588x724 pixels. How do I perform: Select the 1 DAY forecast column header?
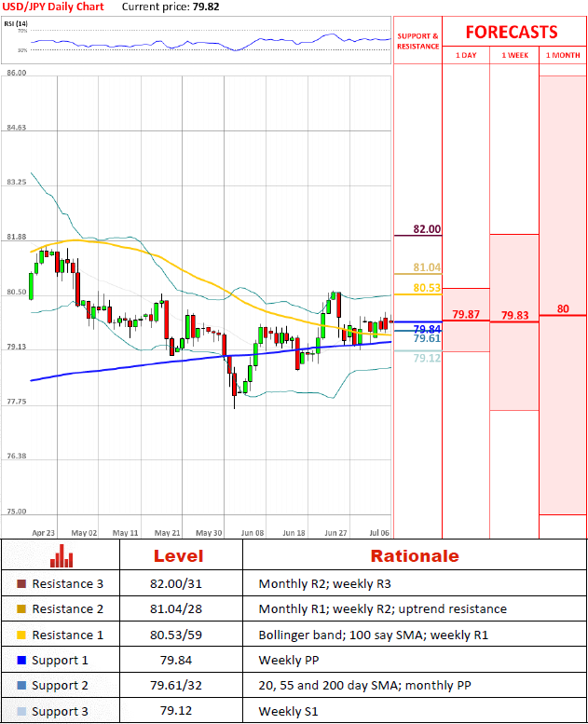[466, 55]
